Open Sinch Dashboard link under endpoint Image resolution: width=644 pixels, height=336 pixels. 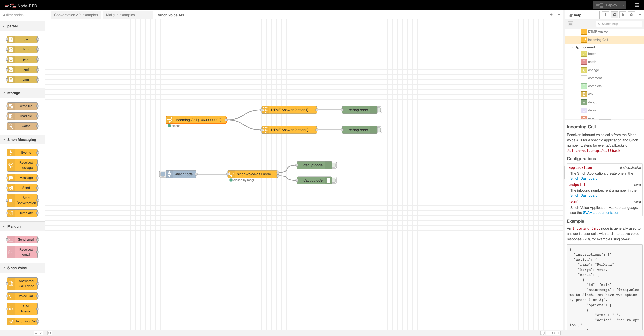point(584,195)
